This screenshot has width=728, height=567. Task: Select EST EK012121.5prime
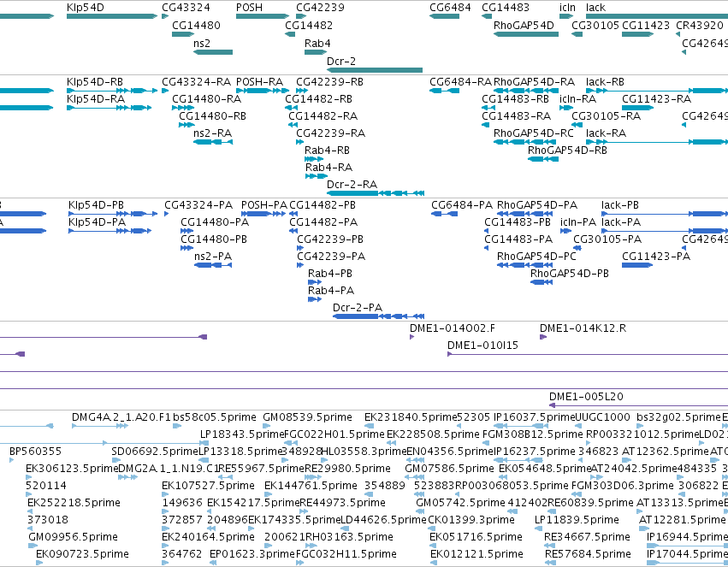[476, 554]
